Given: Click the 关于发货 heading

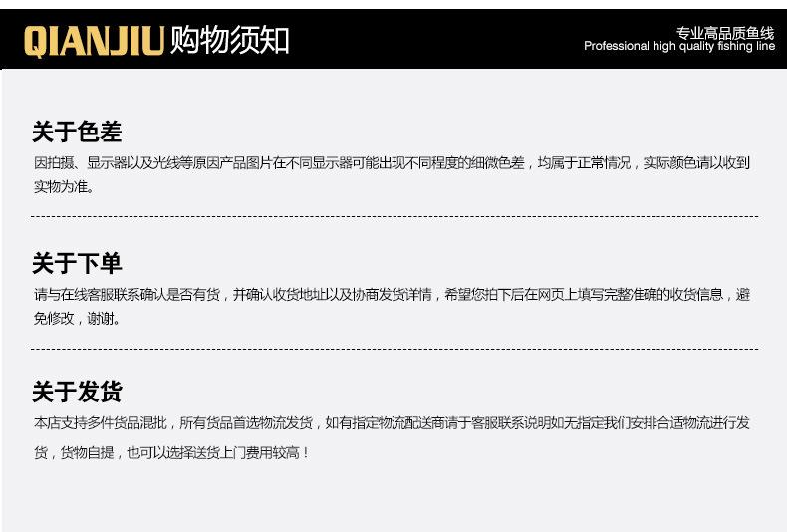Looking at the screenshot, I should pos(77,392).
